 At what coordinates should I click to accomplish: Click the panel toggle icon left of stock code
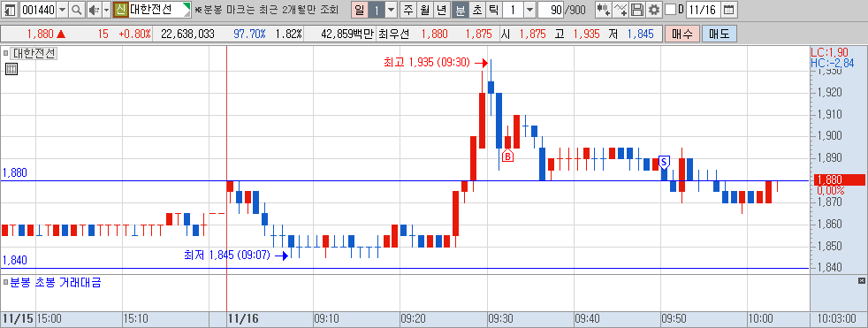[x=10, y=10]
